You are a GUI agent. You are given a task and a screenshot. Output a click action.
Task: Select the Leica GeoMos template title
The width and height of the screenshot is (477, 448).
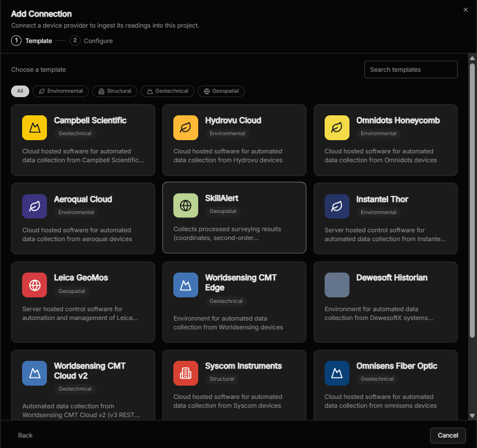pyautogui.click(x=81, y=278)
